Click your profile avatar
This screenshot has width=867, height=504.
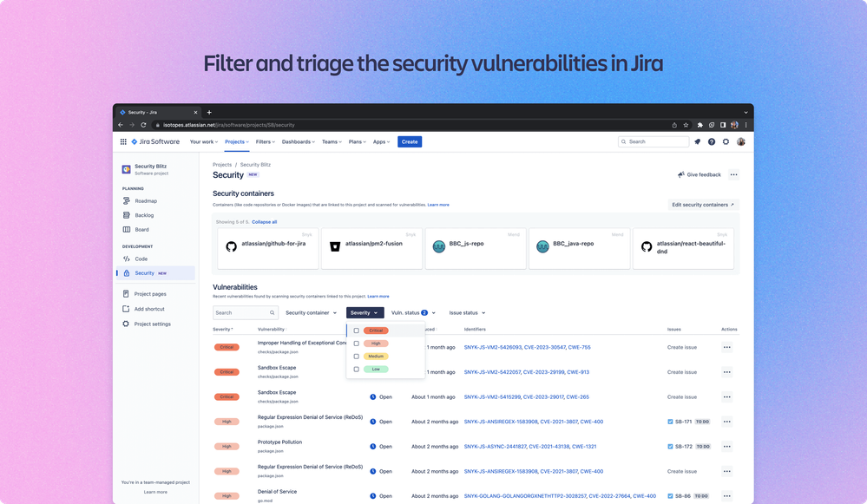click(x=740, y=143)
